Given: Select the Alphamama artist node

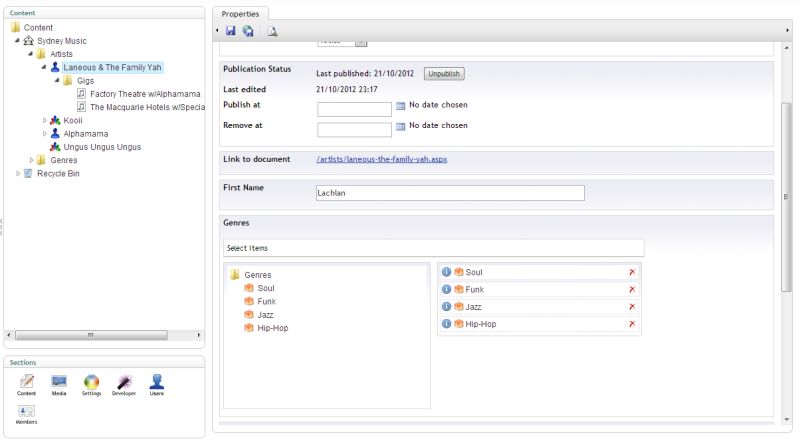Looking at the screenshot, I should click(x=86, y=134).
